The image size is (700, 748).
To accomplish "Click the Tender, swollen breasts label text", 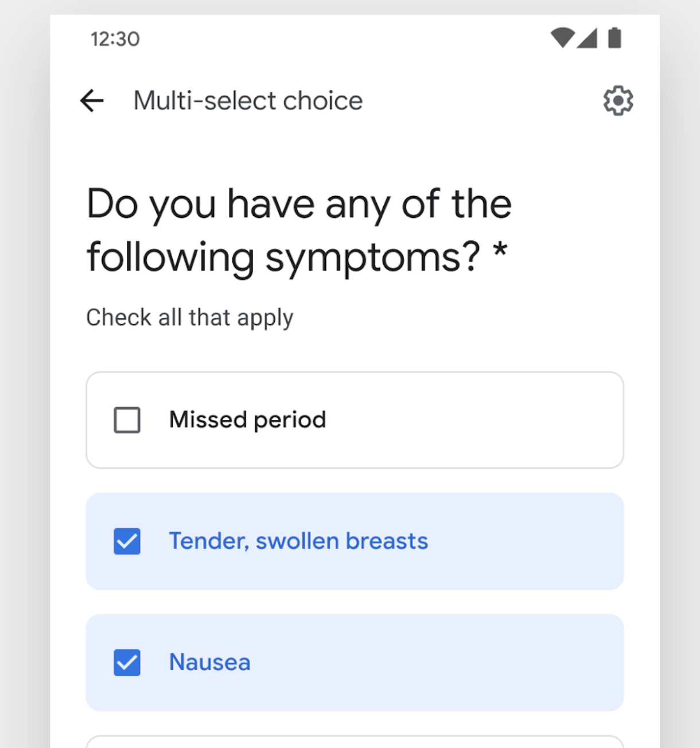I will 298,541.
